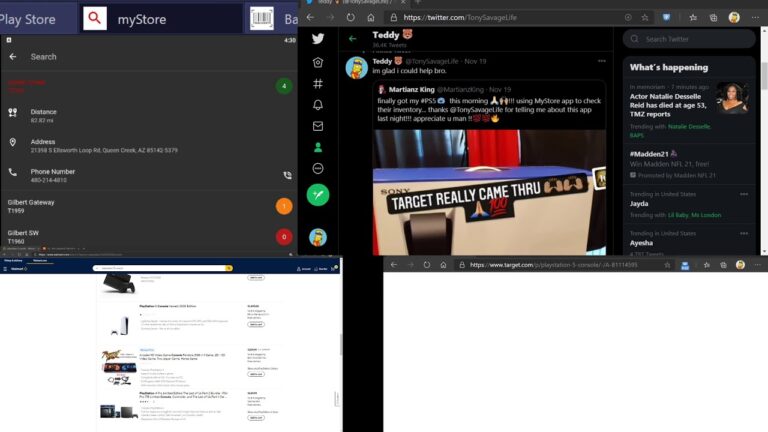Open the Explore hashtag icon in Twitter
768x432 pixels.
pos(318,84)
